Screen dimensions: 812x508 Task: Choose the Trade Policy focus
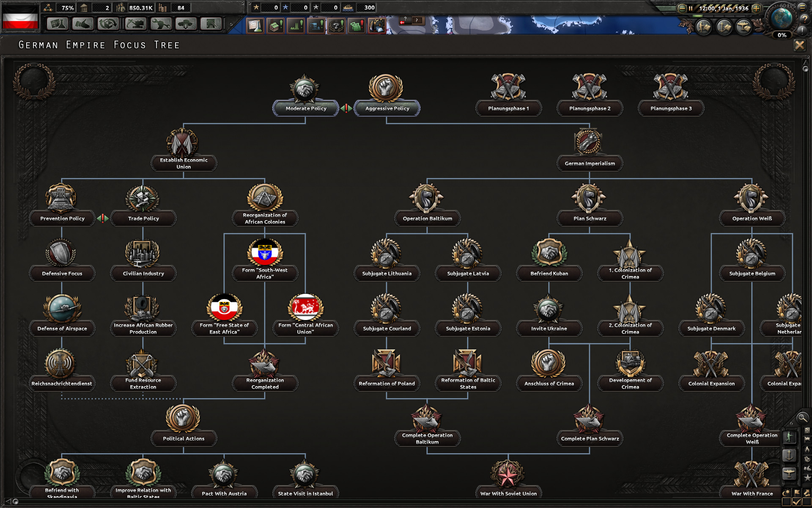point(143,218)
